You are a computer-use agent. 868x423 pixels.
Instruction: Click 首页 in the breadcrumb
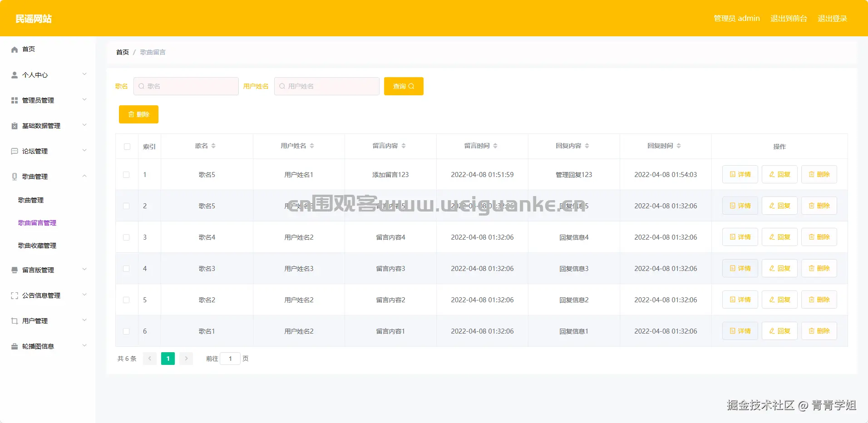click(x=123, y=52)
